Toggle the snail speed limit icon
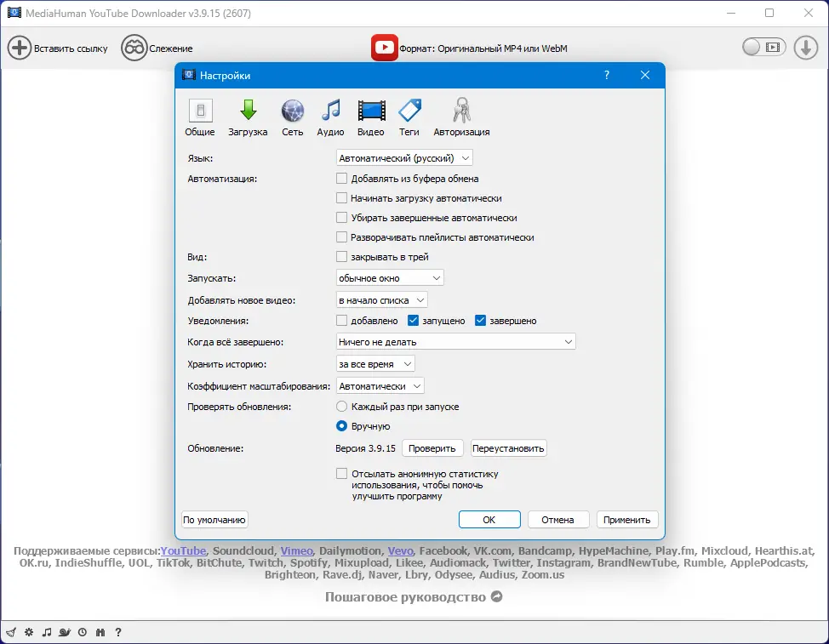This screenshot has width=829, height=644. pos(65,632)
